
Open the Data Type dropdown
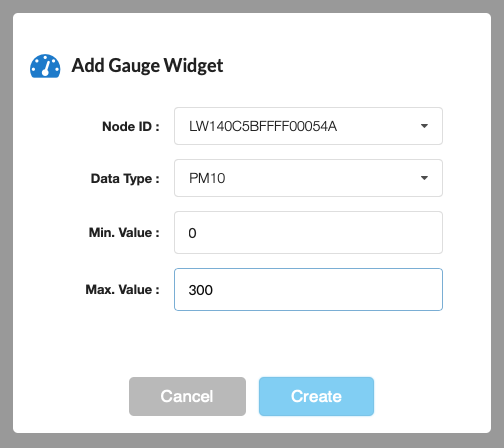308,178
